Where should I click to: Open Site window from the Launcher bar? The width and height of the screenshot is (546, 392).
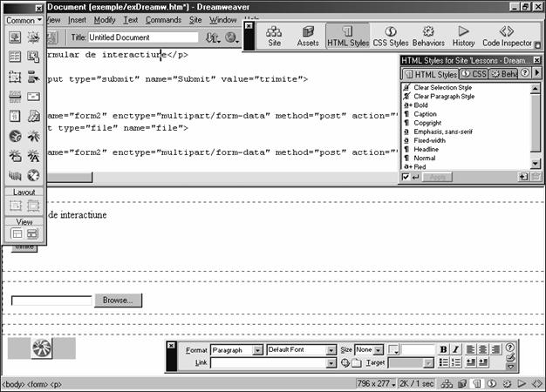(x=274, y=37)
